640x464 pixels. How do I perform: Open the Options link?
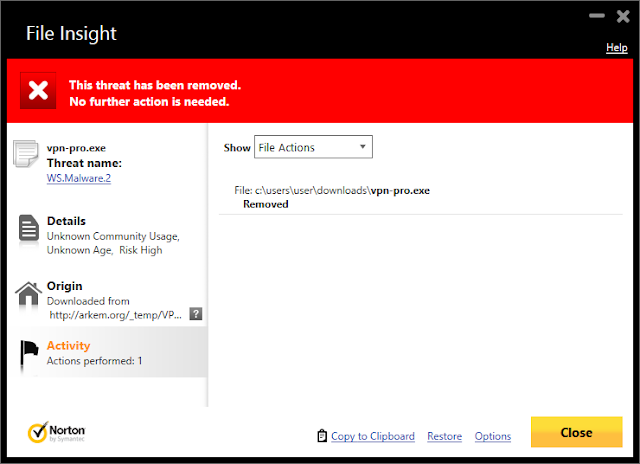click(493, 436)
